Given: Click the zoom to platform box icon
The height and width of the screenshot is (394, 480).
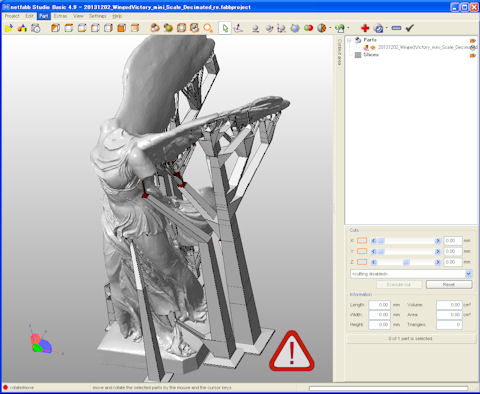Looking at the screenshot, I should [181, 28].
